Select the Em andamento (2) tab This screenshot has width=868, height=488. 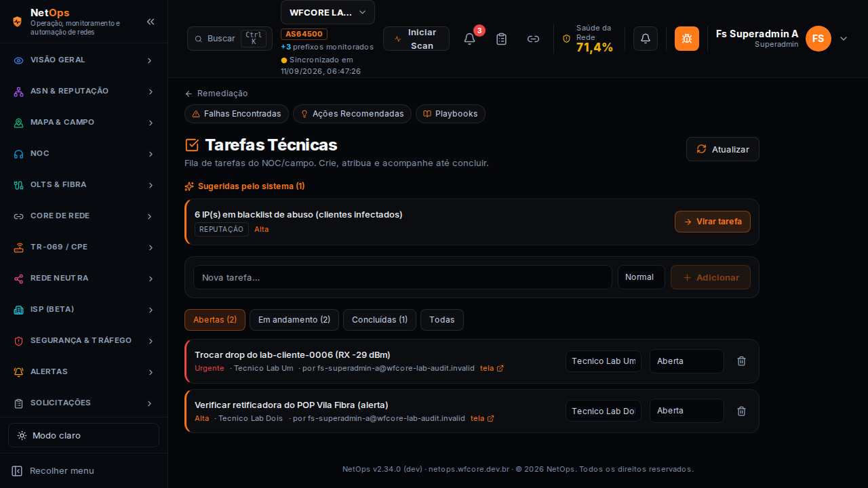click(294, 320)
